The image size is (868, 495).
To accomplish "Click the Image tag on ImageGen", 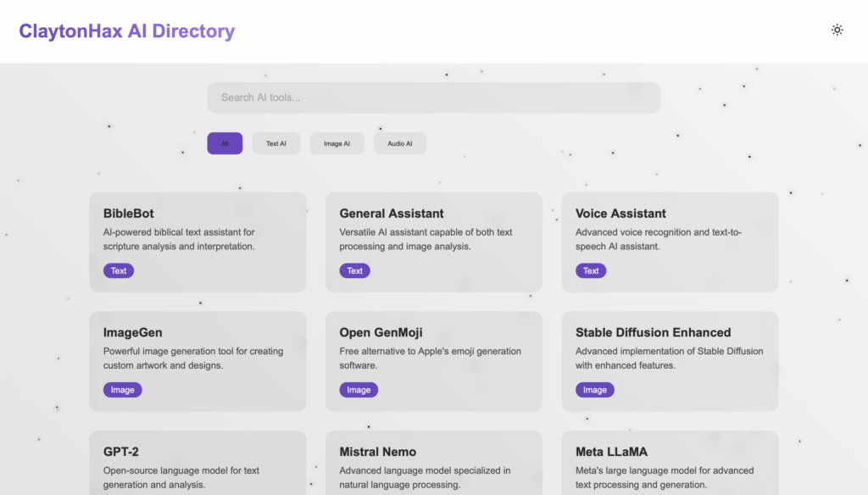I will [x=123, y=390].
